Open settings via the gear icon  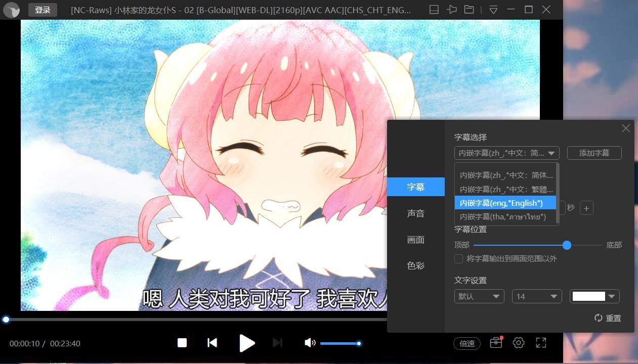pyautogui.click(x=519, y=343)
